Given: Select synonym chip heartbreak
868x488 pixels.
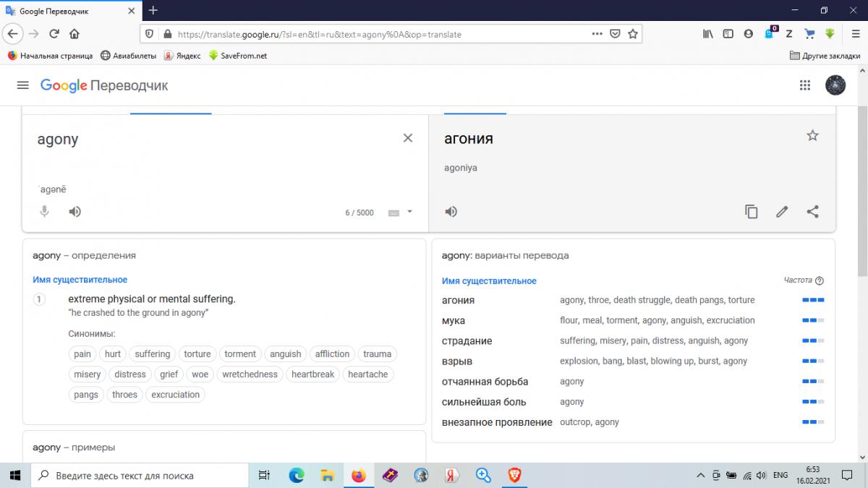Looking at the screenshot, I should click(313, 374).
